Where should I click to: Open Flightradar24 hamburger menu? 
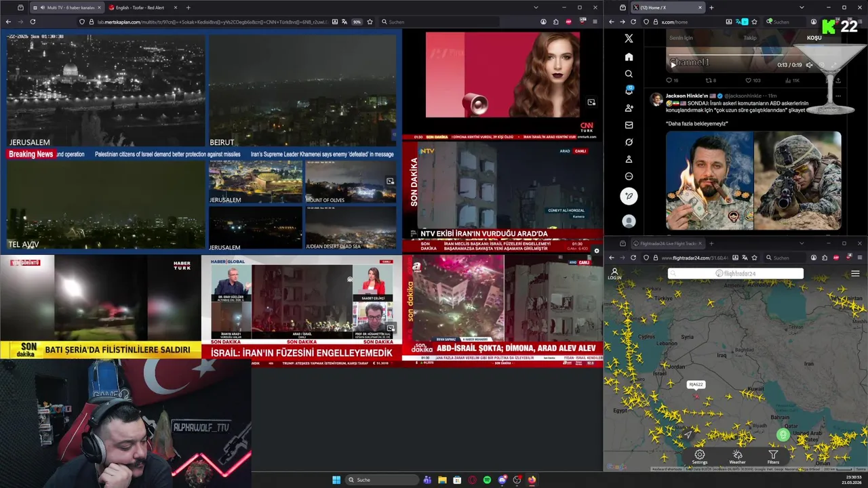pos(855,274)
